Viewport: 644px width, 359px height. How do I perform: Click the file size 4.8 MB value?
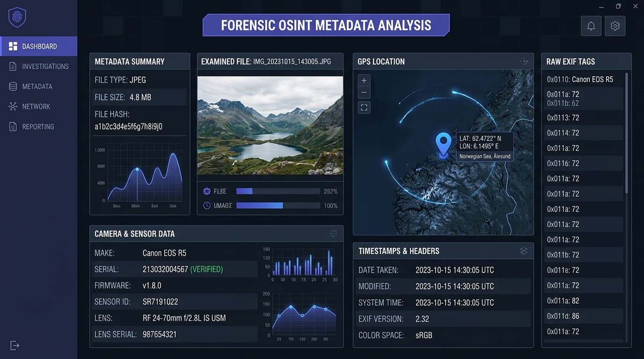coord(140,97)
